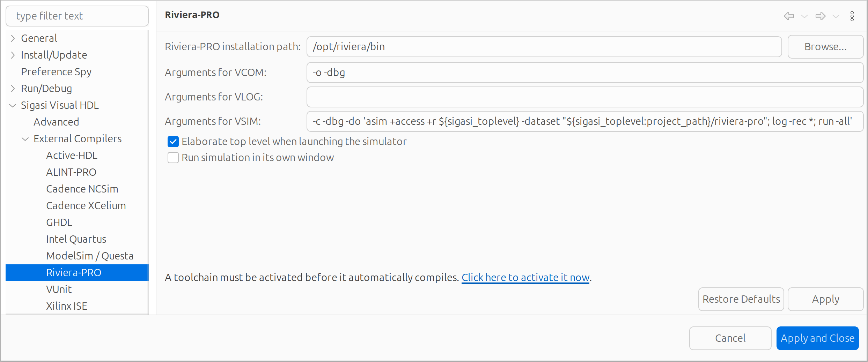The width and height of the screenshot is (868, 362).
Task: Click the Apply and Close button
Action: click(x=817, y=338)
